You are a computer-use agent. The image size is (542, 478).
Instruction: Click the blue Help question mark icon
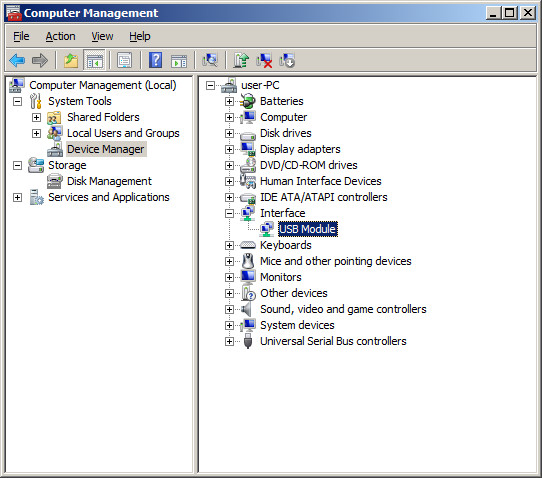(156, 60)
